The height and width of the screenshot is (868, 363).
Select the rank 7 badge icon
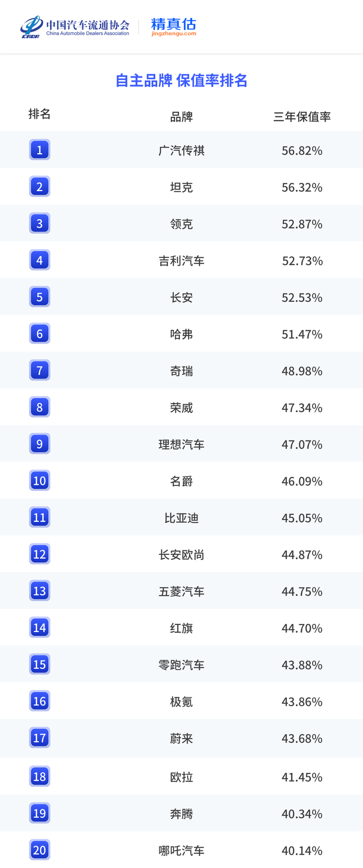click(x=40, y=370)
